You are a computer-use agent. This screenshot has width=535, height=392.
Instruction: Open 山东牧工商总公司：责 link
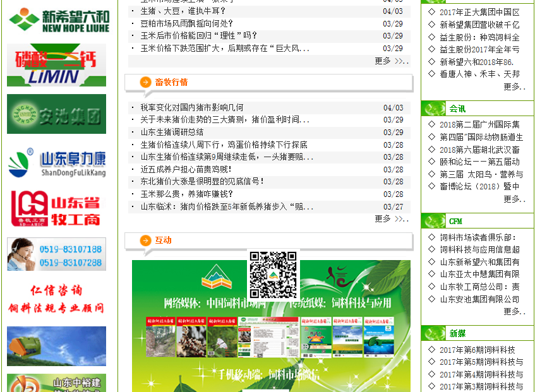479,287
